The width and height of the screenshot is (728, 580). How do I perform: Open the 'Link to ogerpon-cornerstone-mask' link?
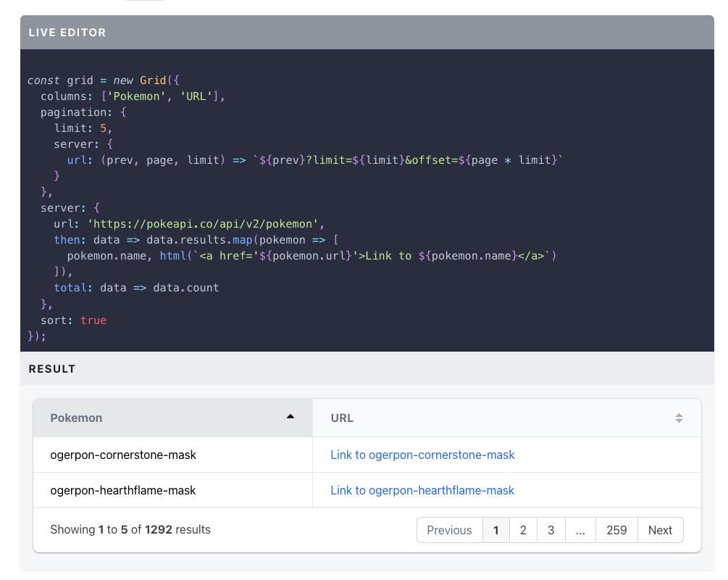pos(422,454)
